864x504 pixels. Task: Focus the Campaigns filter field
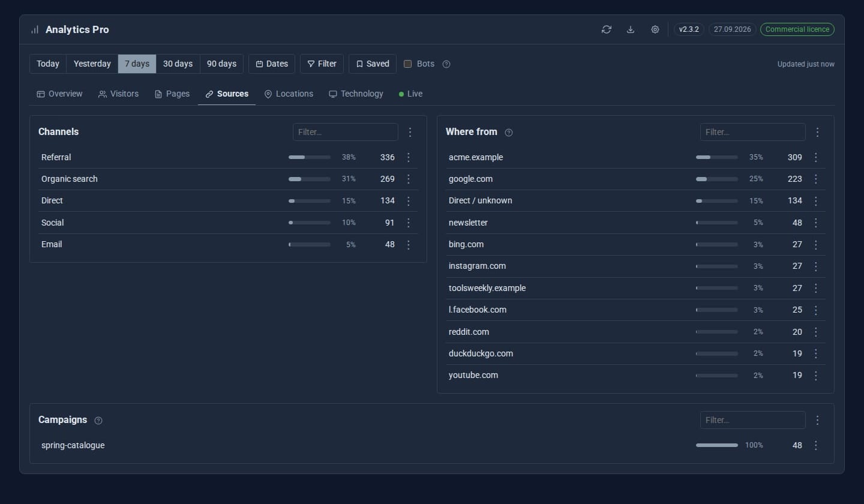(753, 420)
